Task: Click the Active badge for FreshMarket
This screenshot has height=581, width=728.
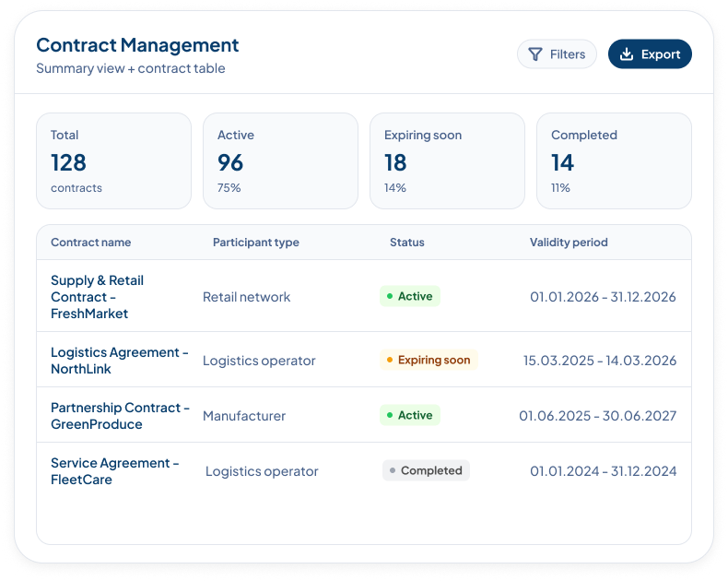Action: 410,296
